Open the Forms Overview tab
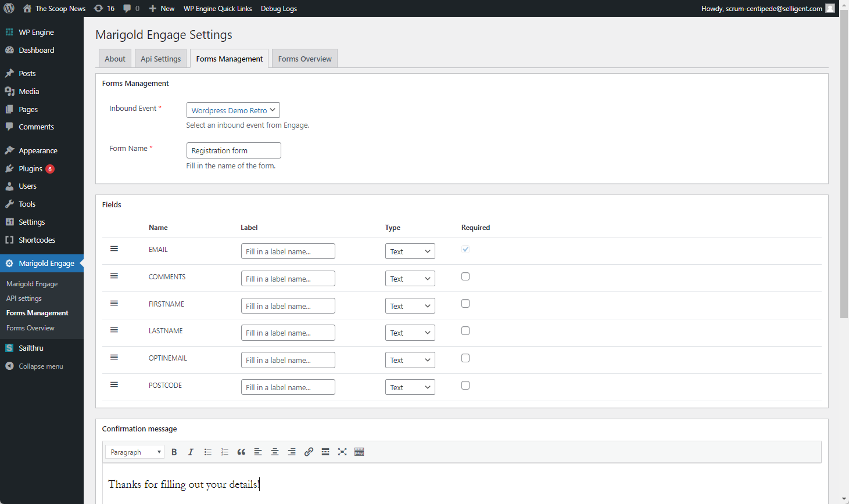Viewport: 849px width, 504px height. coord(305,59)
